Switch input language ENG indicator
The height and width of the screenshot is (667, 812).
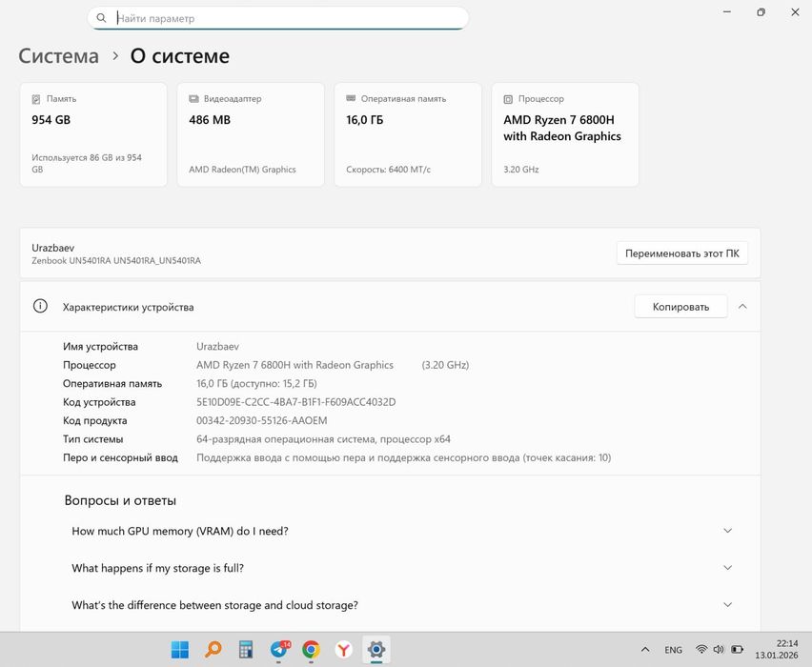673,650
